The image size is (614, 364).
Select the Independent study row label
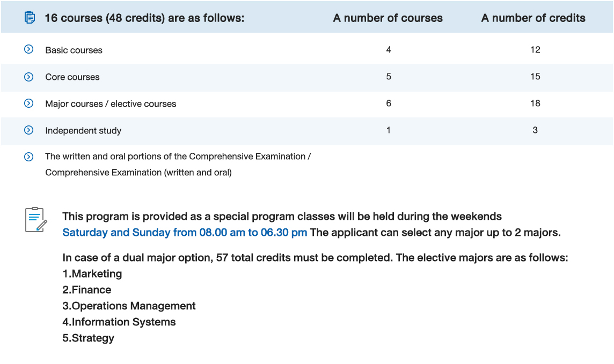coord(83,131)
